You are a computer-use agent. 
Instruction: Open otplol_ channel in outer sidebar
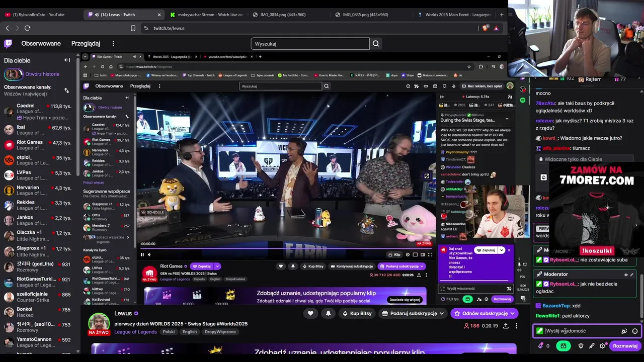(x=38, y=160)
